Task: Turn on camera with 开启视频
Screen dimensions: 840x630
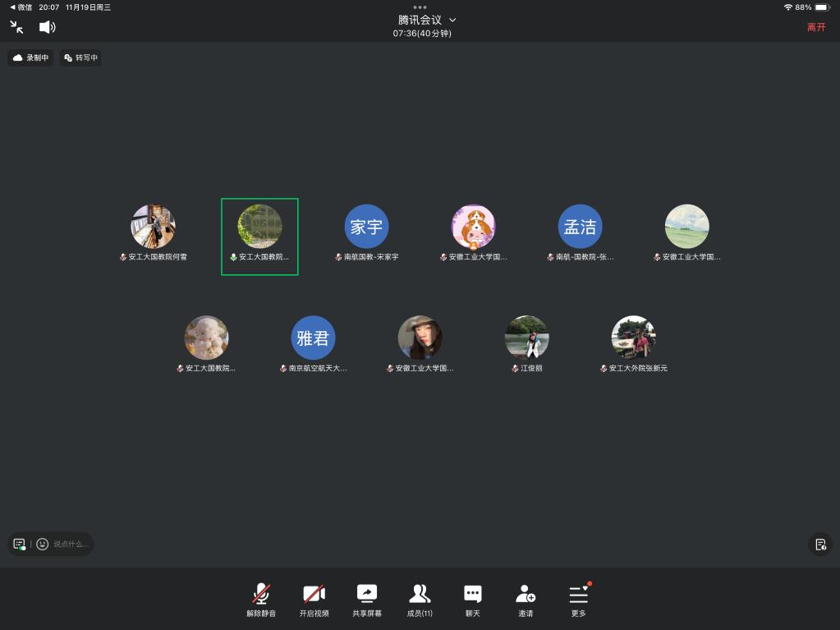Action: click(x=314, y=600)
